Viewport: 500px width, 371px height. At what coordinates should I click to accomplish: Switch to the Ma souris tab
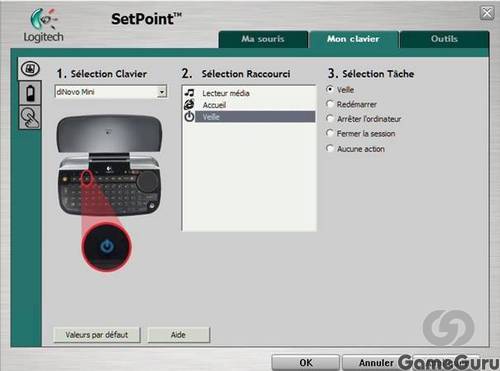[263, 39]
